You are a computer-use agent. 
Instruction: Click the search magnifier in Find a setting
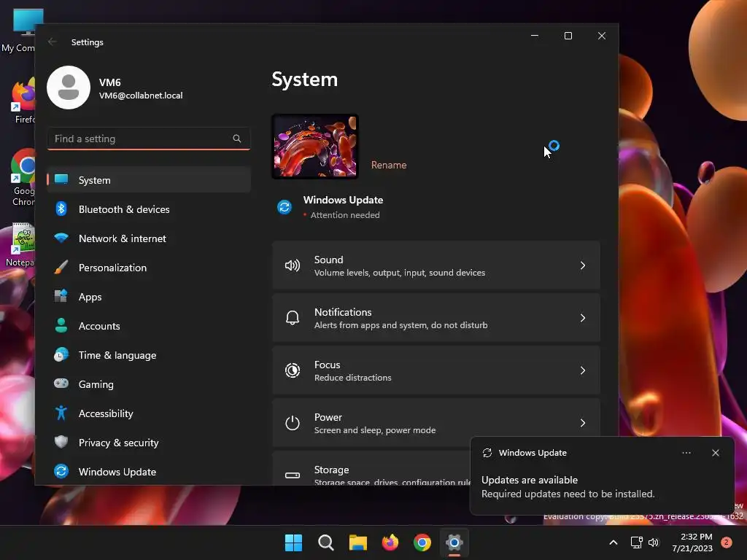coord(237,139)
